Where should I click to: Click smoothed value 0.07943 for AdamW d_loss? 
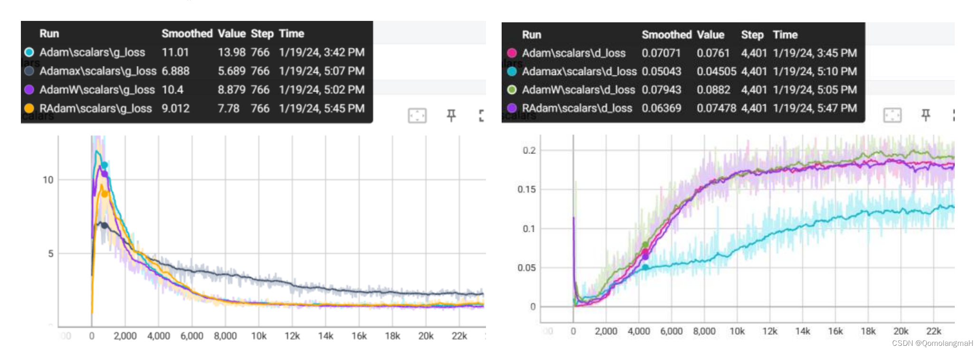click(661, 90)
